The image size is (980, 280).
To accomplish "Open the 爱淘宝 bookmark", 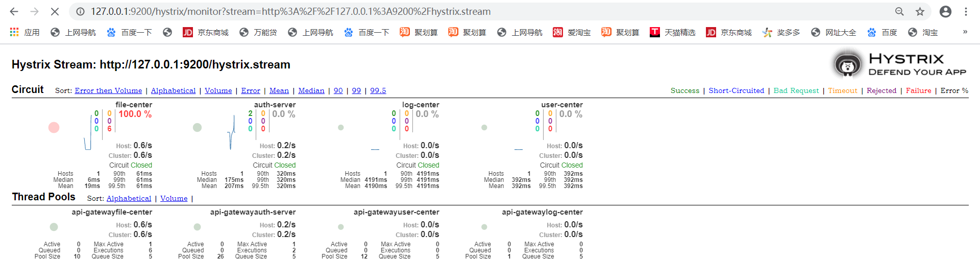I will [x=572, y=32].
